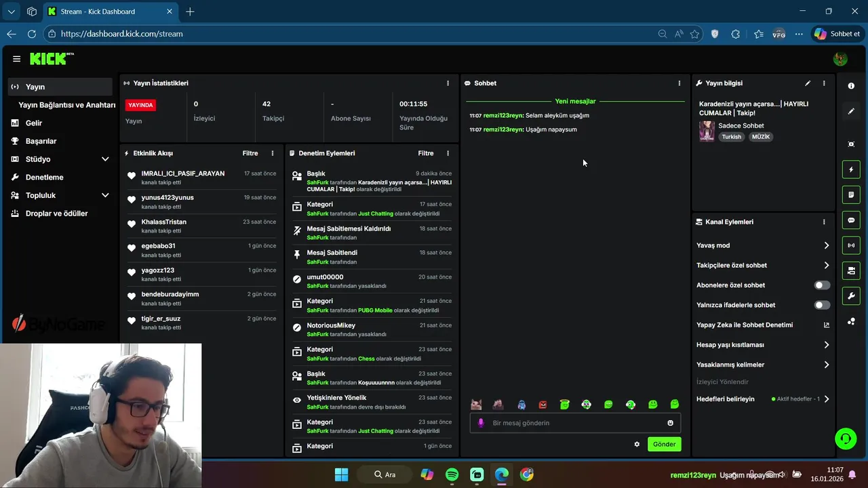Toggle the chat bubble panel icon in the sidebar

tap(851, 220)
